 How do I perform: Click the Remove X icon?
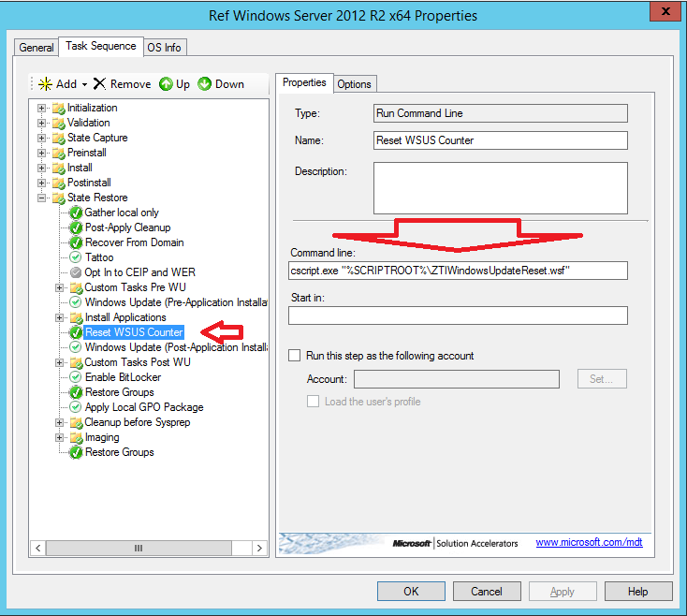pyautogui.click(x=100, y=84)
